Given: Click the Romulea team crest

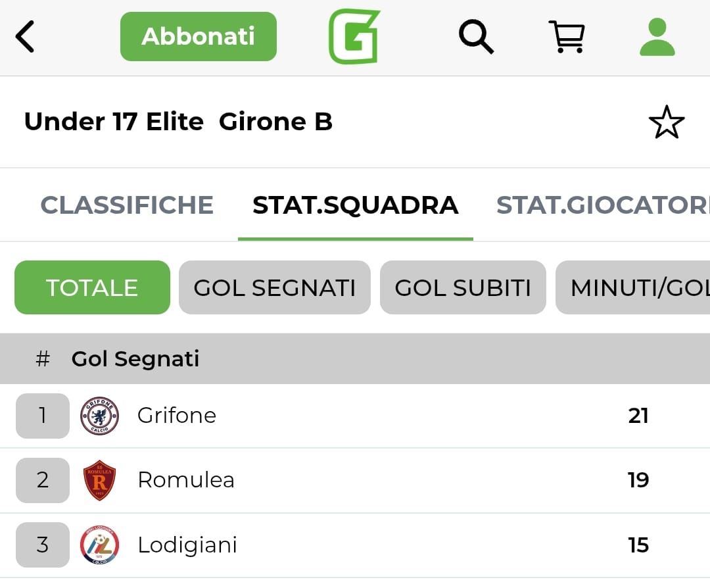Looking at the screenshot, I should [x=99, y=480].
